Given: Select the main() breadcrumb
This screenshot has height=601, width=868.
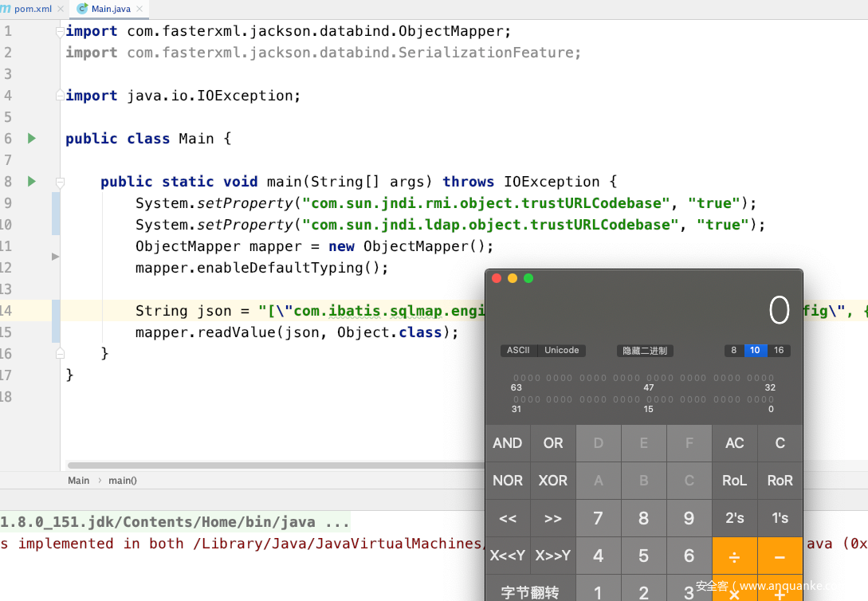Looking at the screenshot, I should 122,481.
